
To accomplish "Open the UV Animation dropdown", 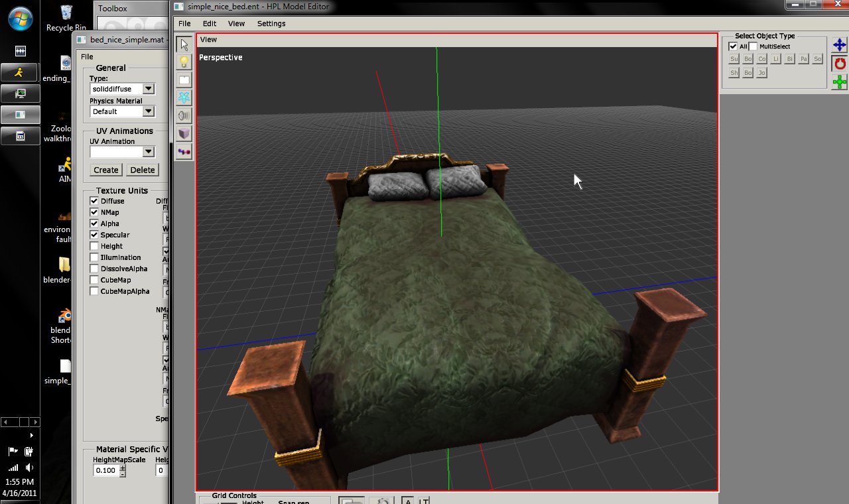I will (x=149, y=152).
